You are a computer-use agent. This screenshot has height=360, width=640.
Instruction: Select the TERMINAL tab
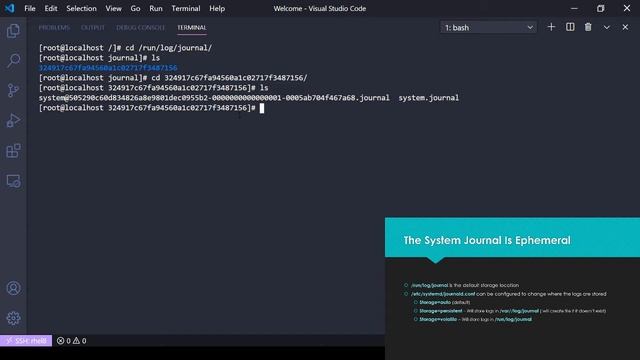point(191,28)
